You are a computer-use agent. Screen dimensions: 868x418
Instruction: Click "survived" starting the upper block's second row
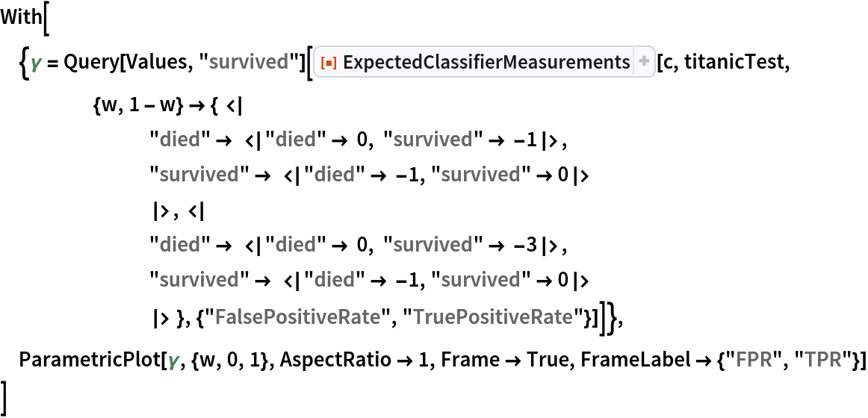point(199,175)
